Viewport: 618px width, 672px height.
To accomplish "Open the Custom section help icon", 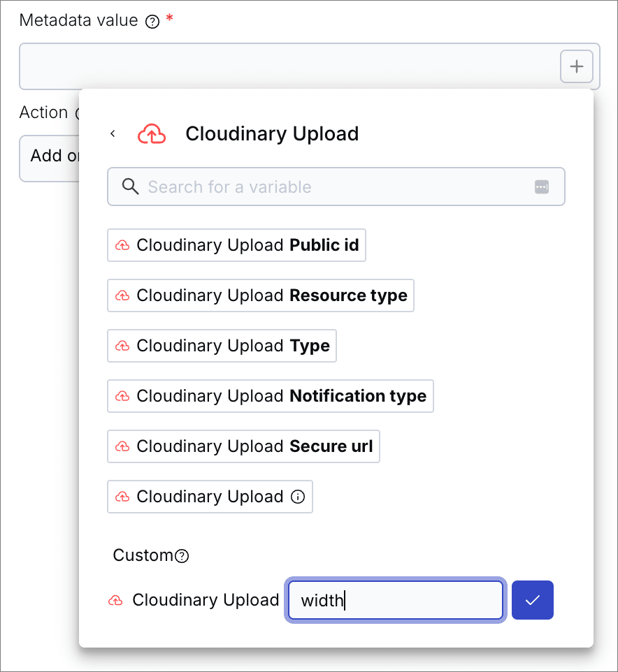I will pyautogui.click(x=182, y=556).
